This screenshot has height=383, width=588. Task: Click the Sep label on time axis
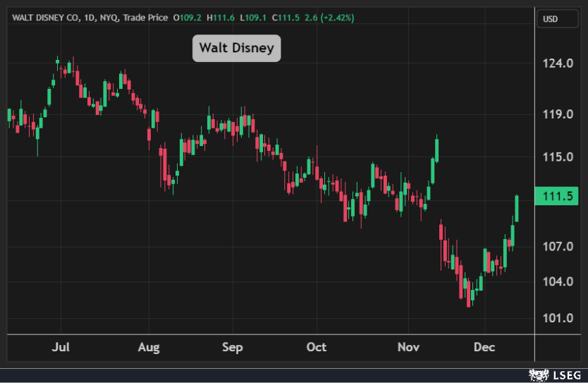(232, 347)
